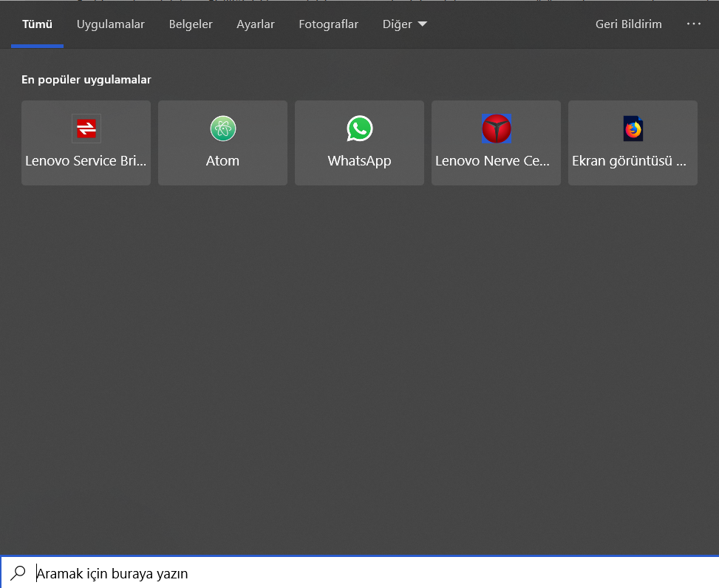
Task: Open the Ekran görüntüsü Firefox file icon
Action: 633,129
